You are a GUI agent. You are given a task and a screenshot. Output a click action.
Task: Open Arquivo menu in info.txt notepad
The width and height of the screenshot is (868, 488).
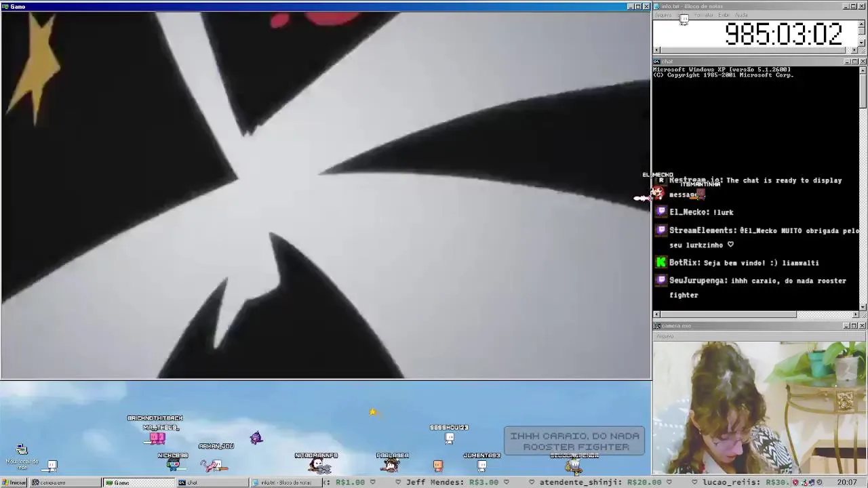[x=664, y=15]
